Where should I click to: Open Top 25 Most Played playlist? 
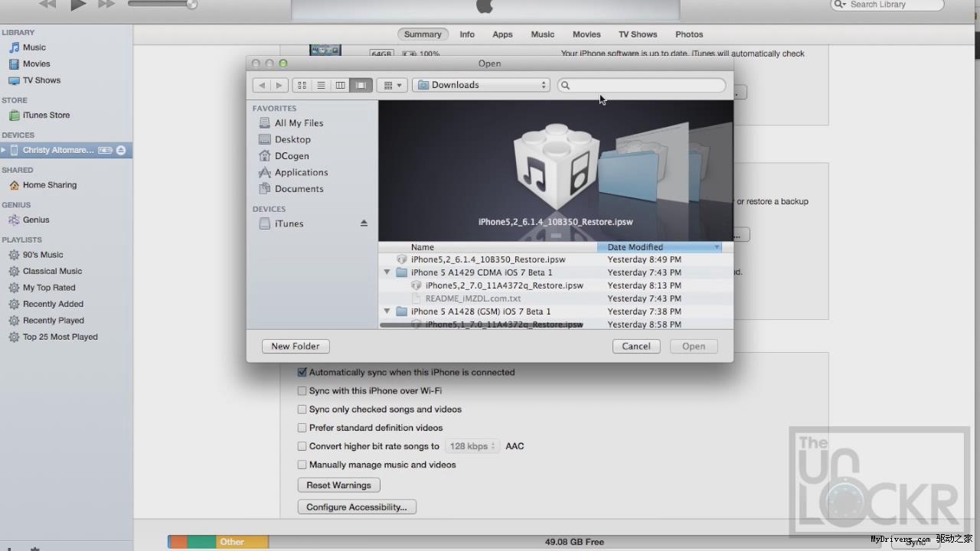pos(60,337)
